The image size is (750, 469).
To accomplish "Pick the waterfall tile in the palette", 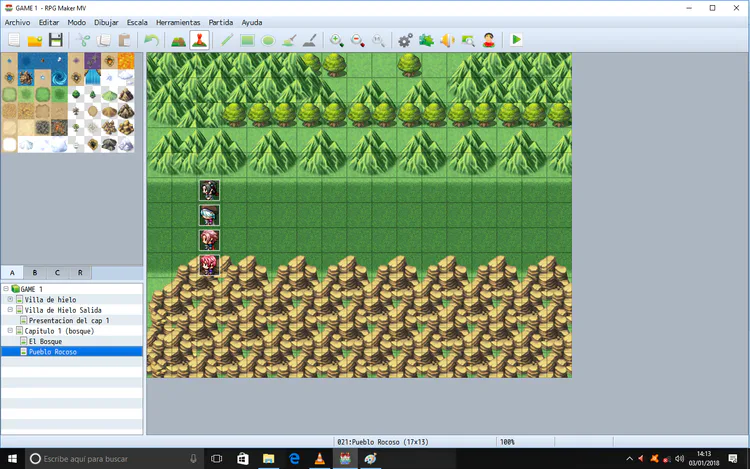I will tap(92, 77).
